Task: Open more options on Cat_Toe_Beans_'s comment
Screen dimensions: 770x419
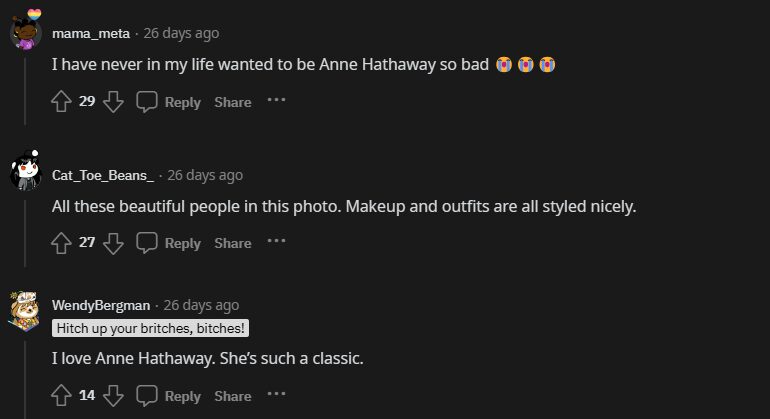Action: click(x=276, y=241)
